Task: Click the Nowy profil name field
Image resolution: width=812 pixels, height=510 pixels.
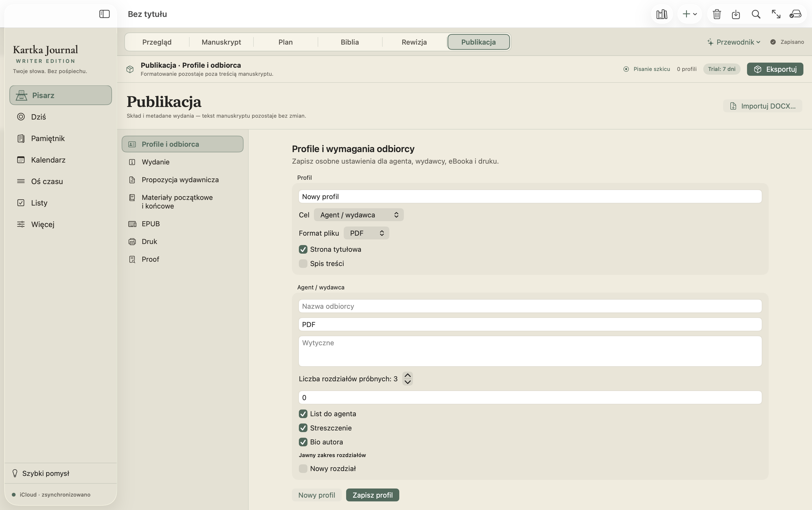Action: pyautogui.click(x=530, y=197)
